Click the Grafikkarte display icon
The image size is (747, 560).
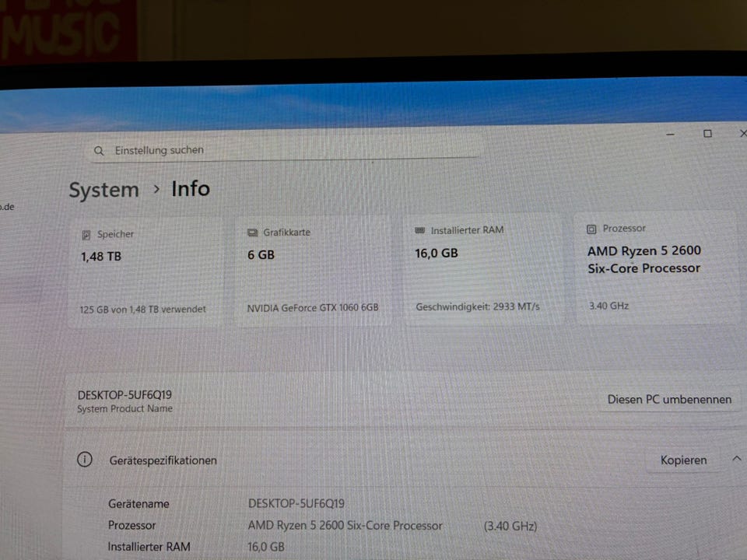click(252, 233)
